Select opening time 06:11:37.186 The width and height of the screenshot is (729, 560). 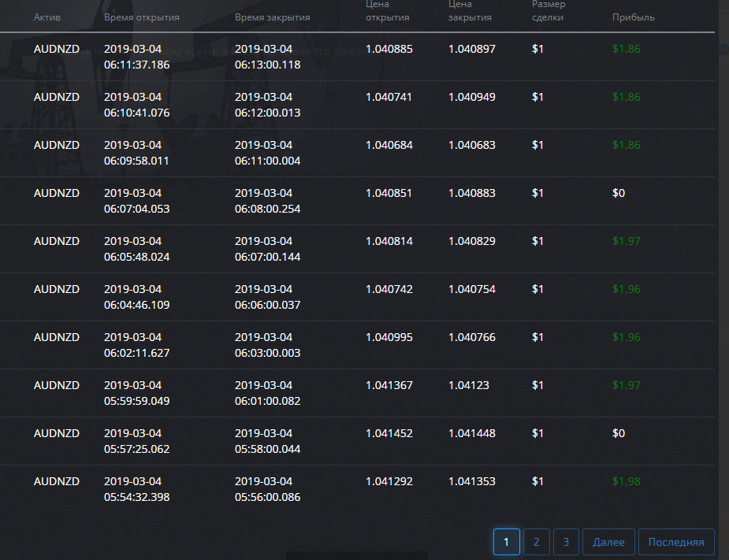[x=136, y=65]
